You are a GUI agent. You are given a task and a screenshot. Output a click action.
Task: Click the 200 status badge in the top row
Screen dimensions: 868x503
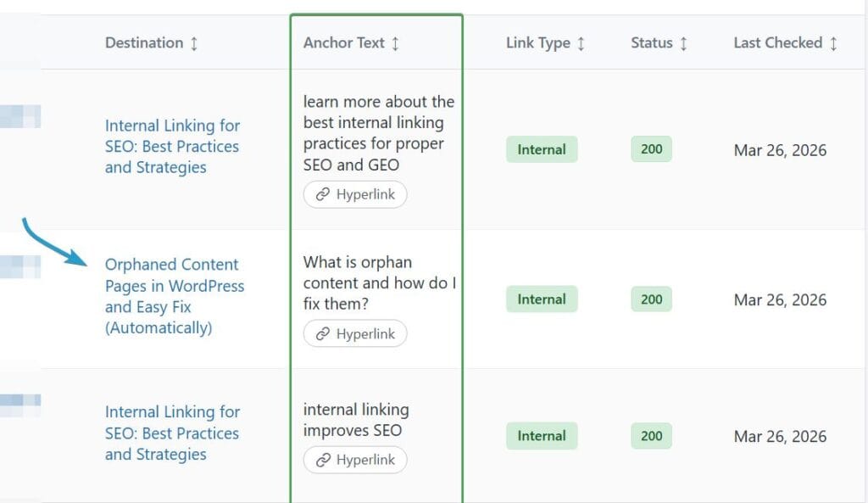(650, 149)
